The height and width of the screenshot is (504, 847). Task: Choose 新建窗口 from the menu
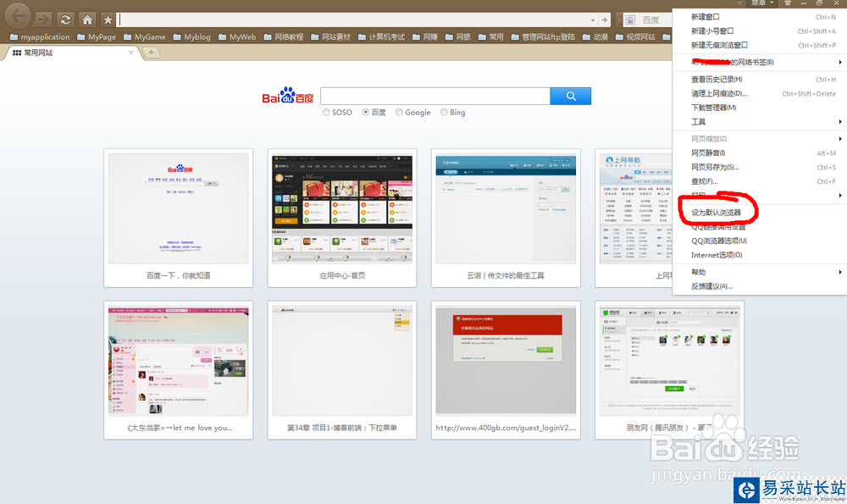point(760,17)
